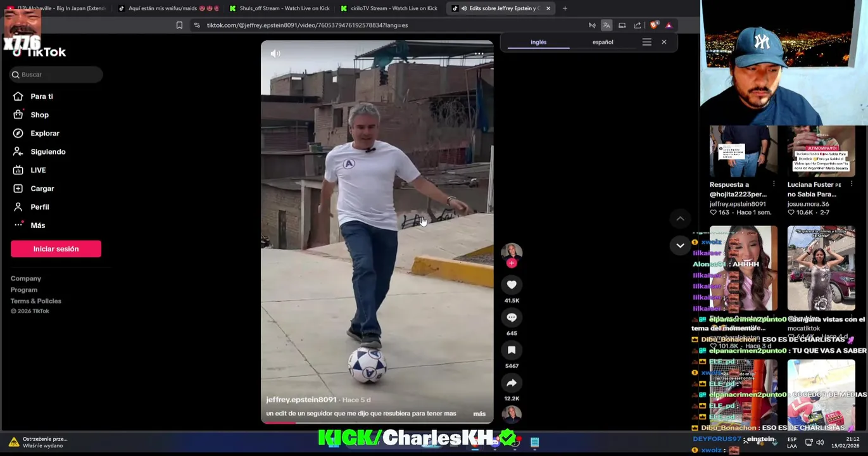The width and height of the screenshot is (868, 456).
Task: Click the video progress bar
Action: 377,422
